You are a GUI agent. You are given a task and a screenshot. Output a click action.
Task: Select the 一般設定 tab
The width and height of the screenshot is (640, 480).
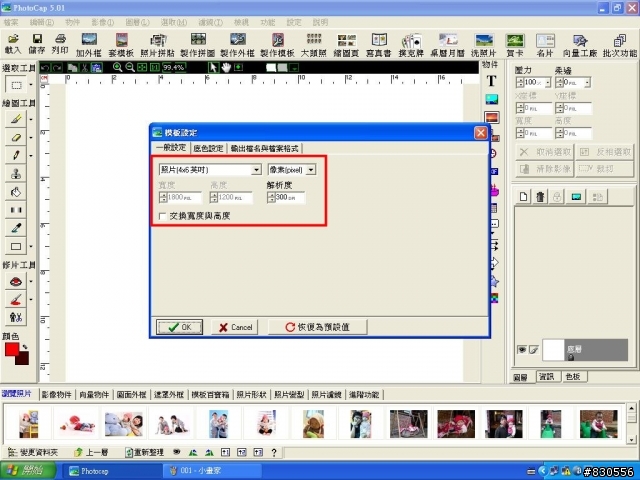tap(171, 148)
